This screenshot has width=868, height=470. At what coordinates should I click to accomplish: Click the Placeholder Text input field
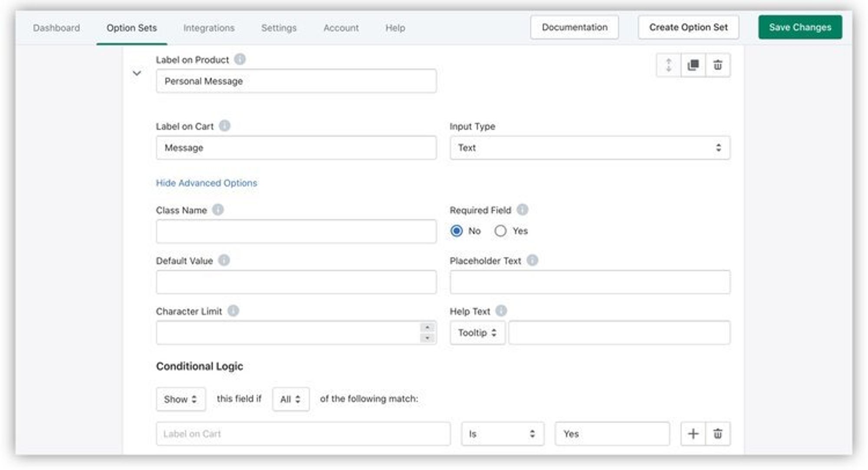(x=589, y=282)
